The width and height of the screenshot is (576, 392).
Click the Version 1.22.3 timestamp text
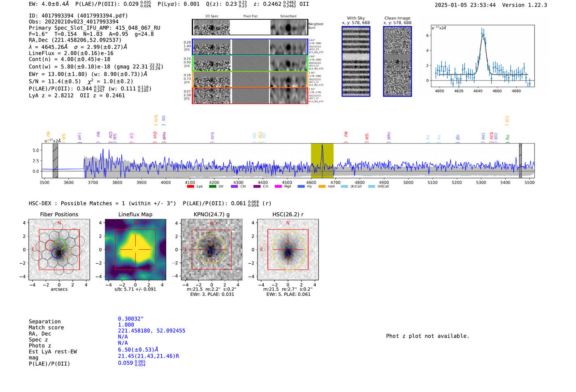(491, 5)
